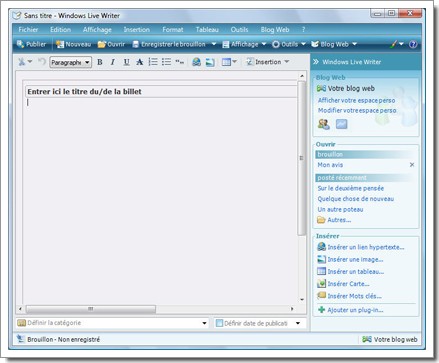Click the post title field
Image resolution: width=439 pixels, height=363 pixels.
(x=161, y=92)
